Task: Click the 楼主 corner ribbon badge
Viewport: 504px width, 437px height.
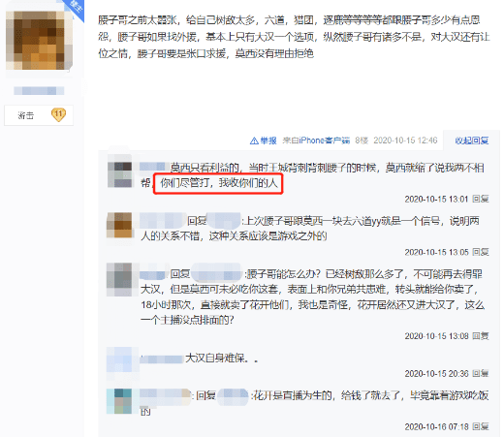Action: click(75, 8)
